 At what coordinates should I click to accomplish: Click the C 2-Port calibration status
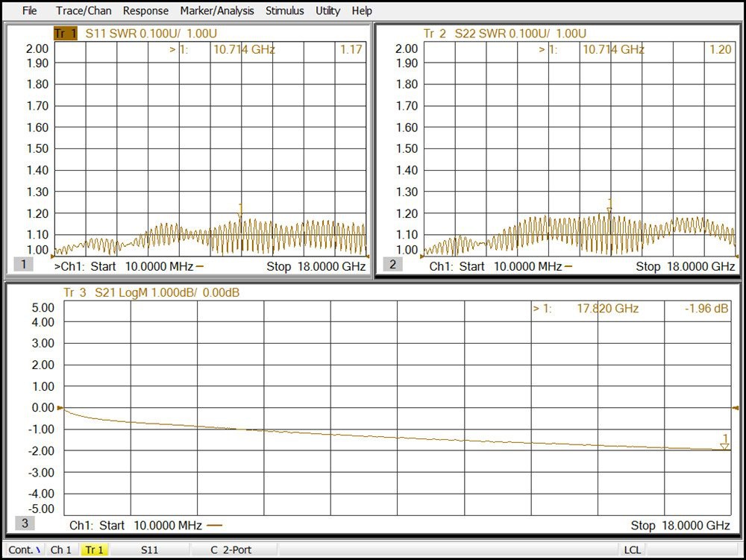[231, 550]
